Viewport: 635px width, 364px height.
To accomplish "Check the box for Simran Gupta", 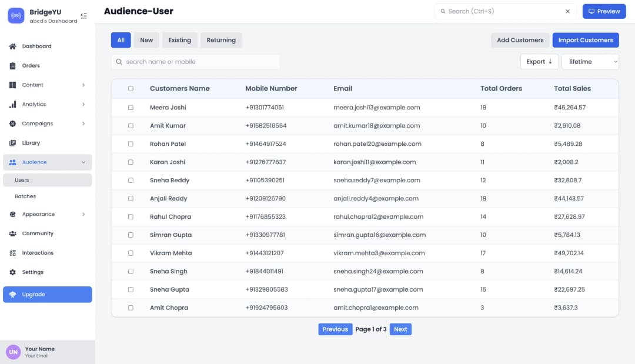I will point(131,235).
